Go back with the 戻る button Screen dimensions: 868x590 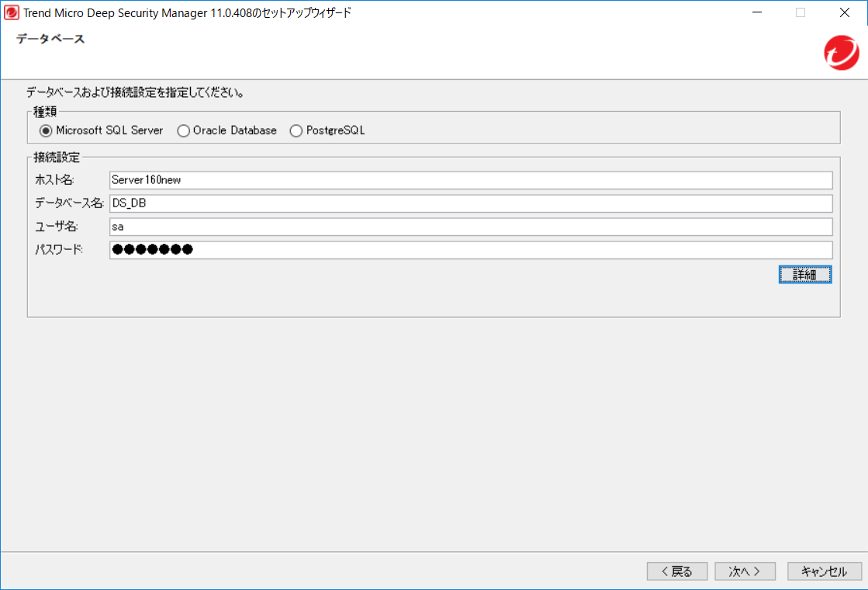(677, 571)
